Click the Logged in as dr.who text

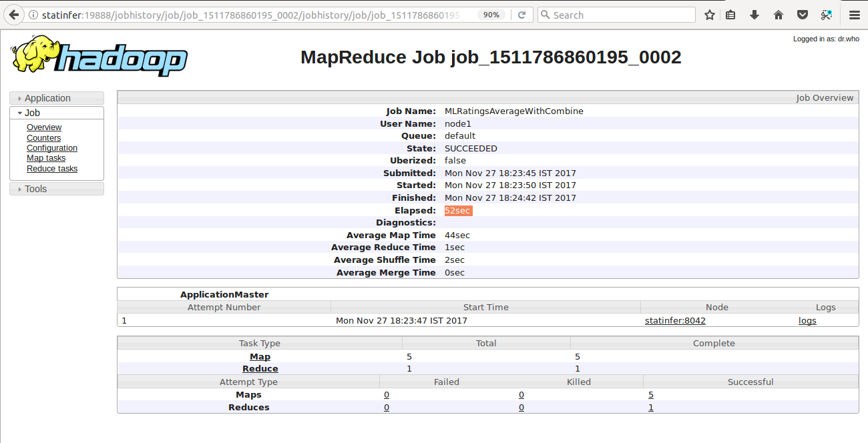pyautogui.click(x=827, y=39)
